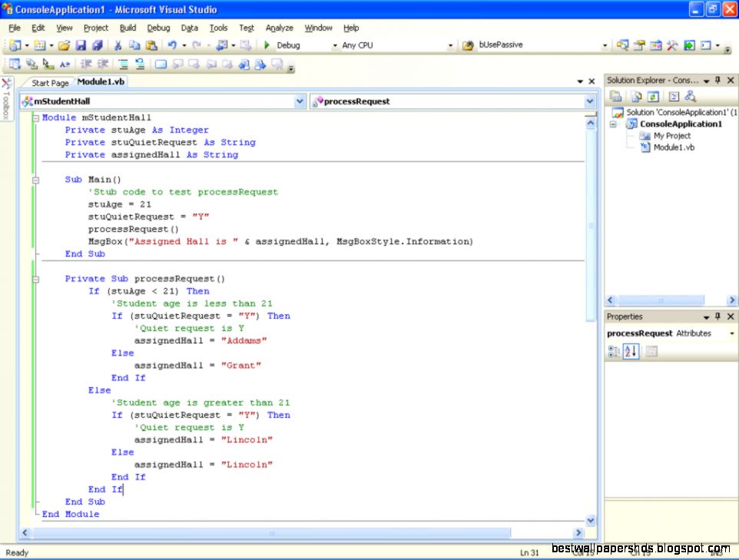The height and width of the screenshot is (560, 739).
Task: Open the mStudentHall class dropdown
Action: coord(300,101)
